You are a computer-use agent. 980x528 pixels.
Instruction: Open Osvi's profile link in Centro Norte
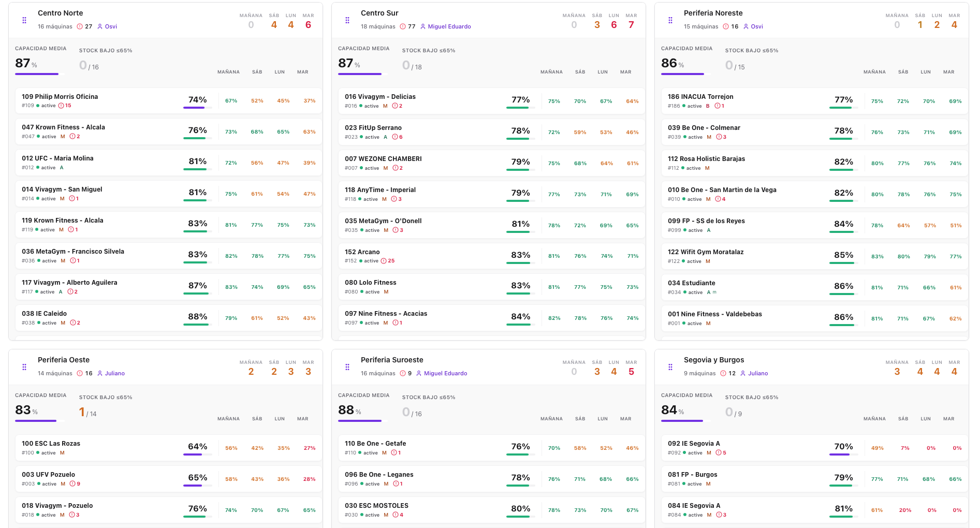pos(107,26)
